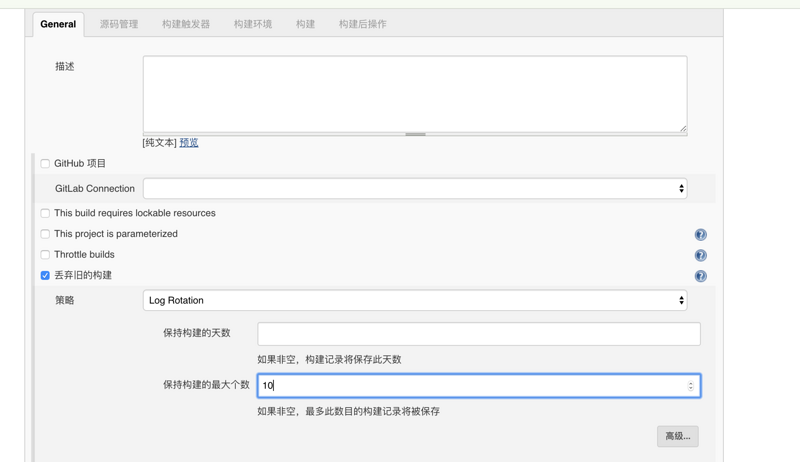Viewport: 800px width, 462px height.
Task: Switch to the General tab
Action: tap(58, 24)
